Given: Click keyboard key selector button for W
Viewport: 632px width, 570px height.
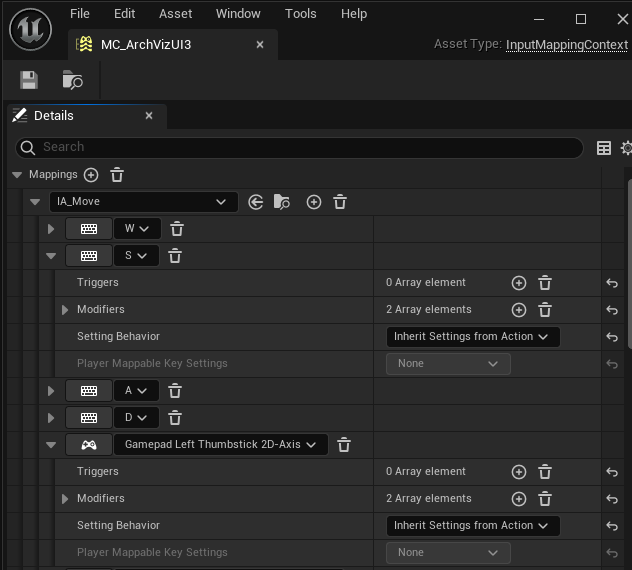Looking at the screenshot, I should (89, 229).
